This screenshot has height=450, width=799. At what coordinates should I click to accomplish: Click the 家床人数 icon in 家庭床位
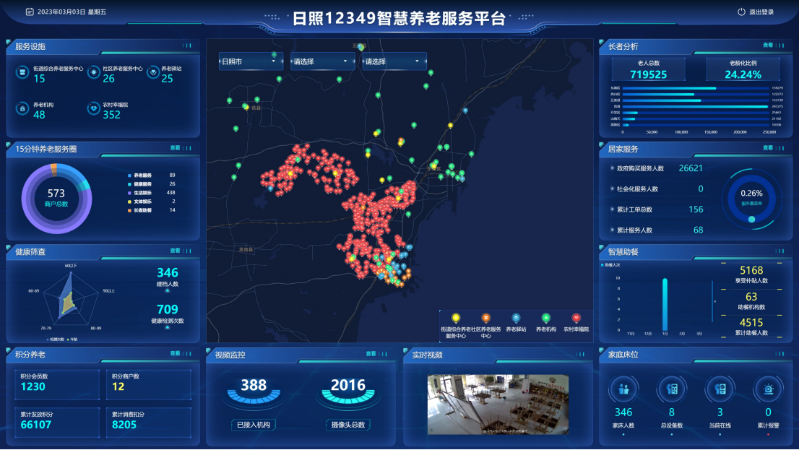(x=623, y=389)
